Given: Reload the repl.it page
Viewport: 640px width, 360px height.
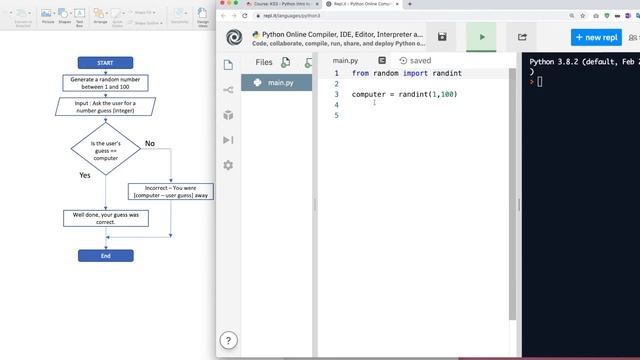Looking at the screenshot, I should [245, 16].
